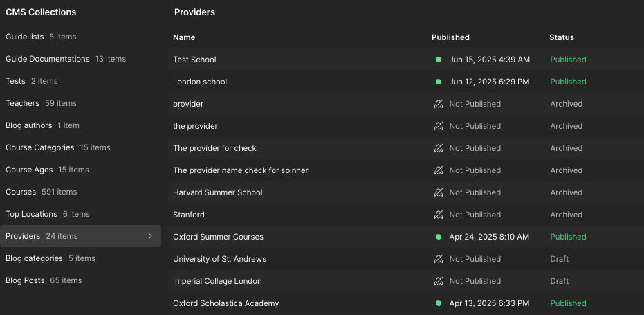Select Blog Posts collection
This screenshot has width=644, height=315.
tap(80, 280)
